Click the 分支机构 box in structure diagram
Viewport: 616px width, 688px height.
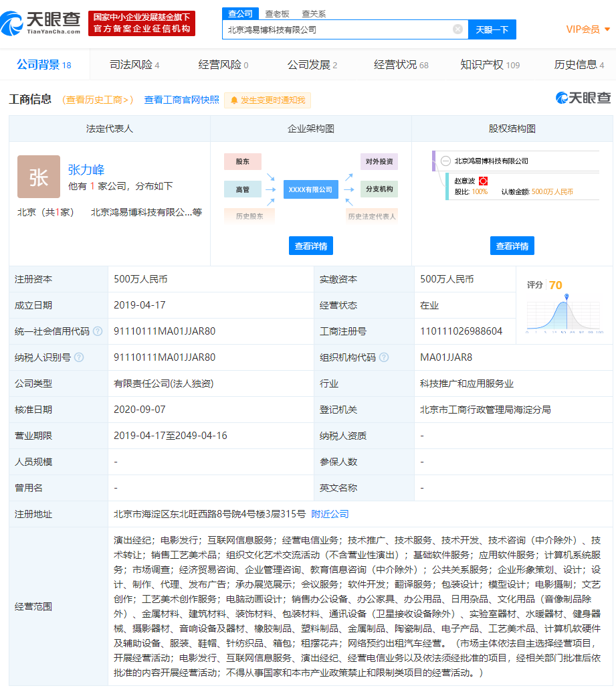(x=379, y=189)
